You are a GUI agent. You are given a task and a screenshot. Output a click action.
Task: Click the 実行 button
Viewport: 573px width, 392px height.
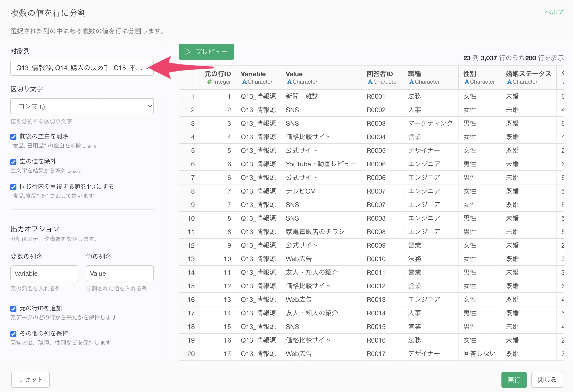click(514, 380)
